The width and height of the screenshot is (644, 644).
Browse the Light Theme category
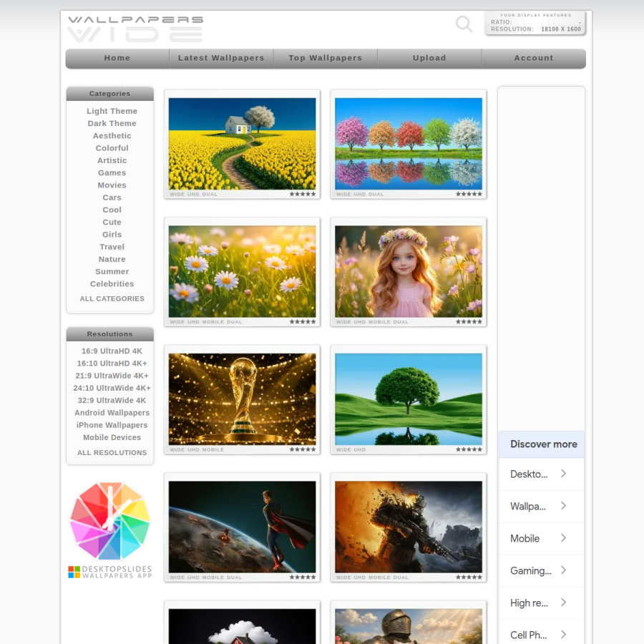[112, 112]
